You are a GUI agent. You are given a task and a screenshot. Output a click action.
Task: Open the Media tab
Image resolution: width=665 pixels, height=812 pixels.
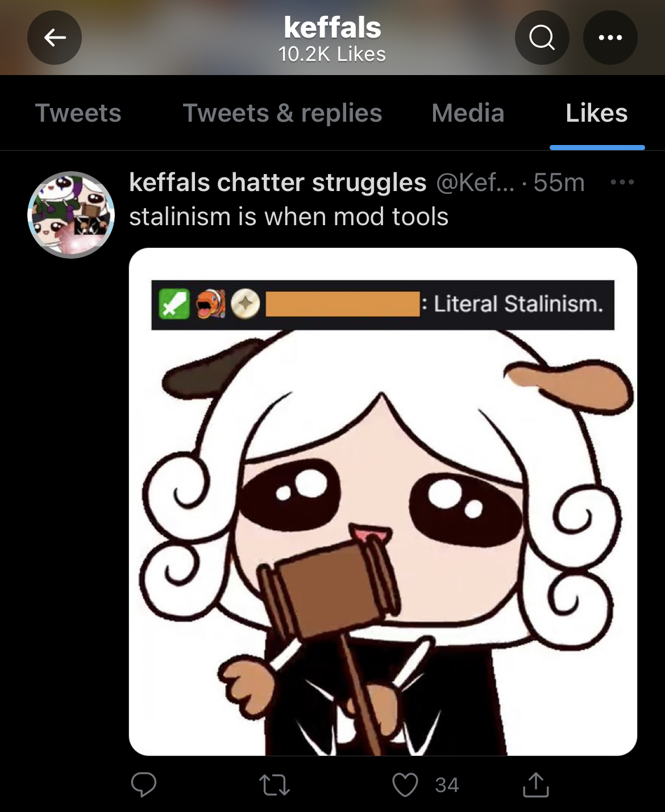pyautogui.click(x=468, y=113)
